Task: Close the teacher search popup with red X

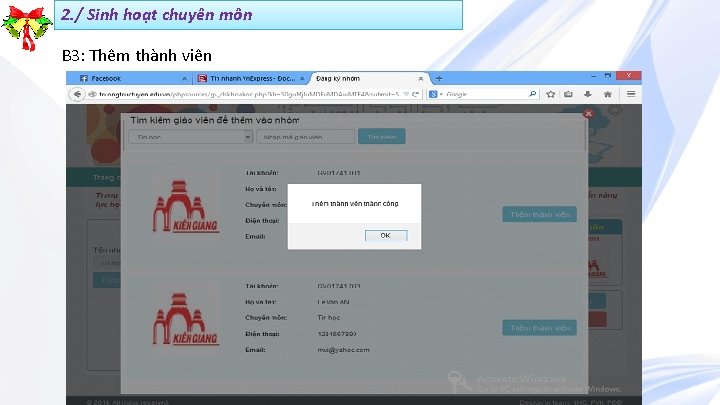Action: [588, 113]
